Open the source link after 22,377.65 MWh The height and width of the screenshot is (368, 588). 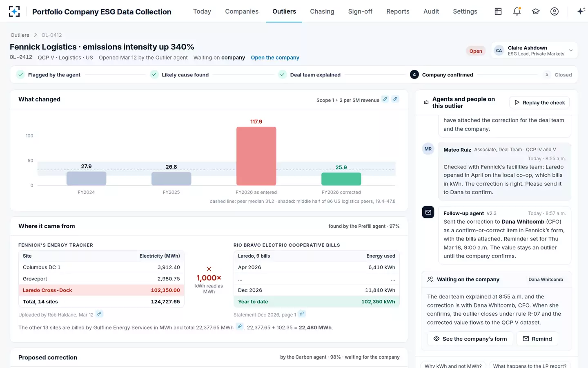tap(240, 327)
